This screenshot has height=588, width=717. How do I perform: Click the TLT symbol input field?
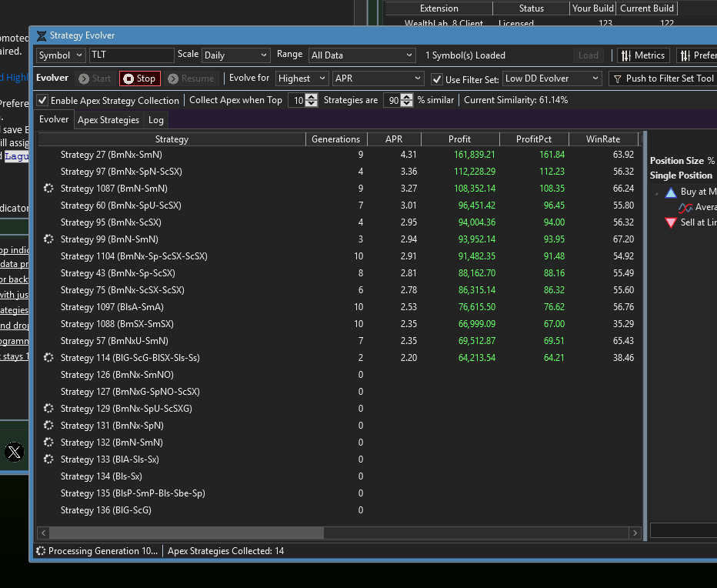(132, 55)
